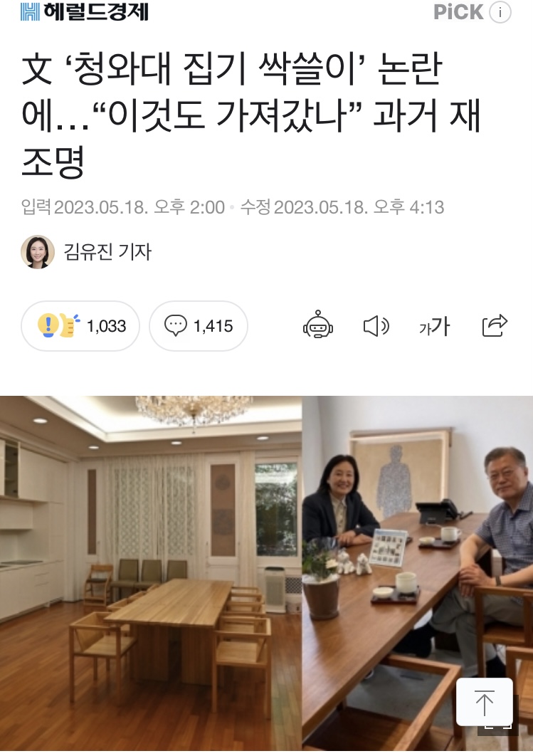Tap the speech bubble comment icon

[176, 325]
